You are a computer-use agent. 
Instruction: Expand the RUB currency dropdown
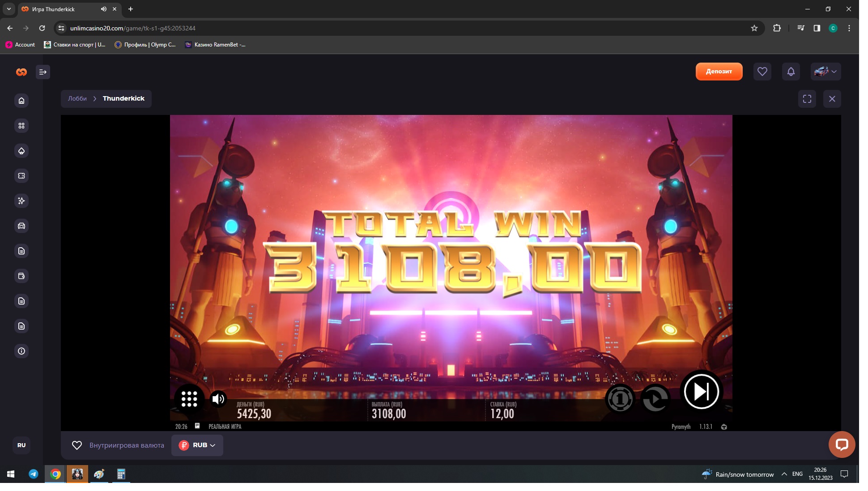point(197,445)
